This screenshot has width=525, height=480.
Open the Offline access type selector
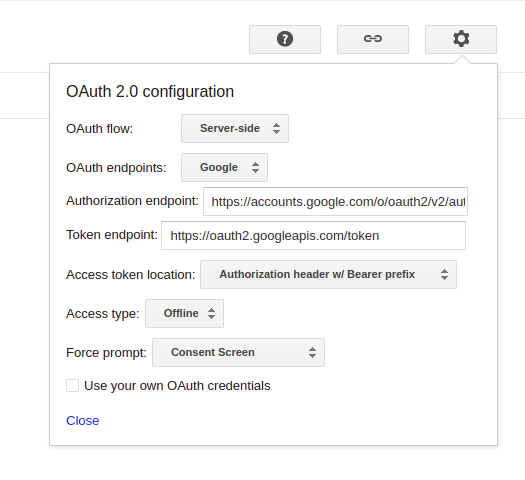tap(184, 313)
